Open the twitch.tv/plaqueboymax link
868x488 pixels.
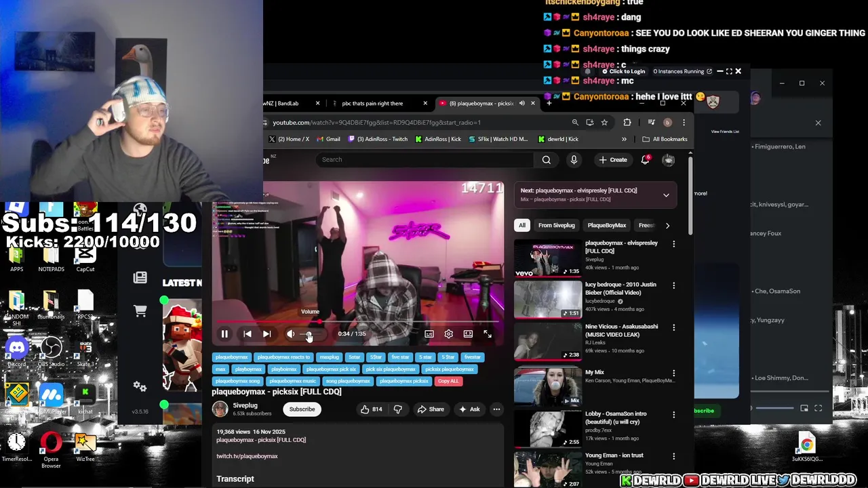coord(247,456)
